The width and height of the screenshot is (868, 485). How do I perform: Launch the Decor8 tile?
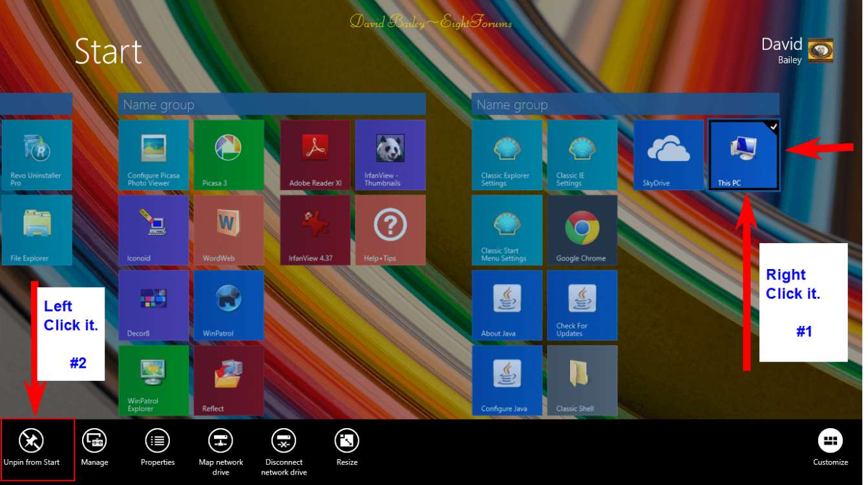coord(154,305)
